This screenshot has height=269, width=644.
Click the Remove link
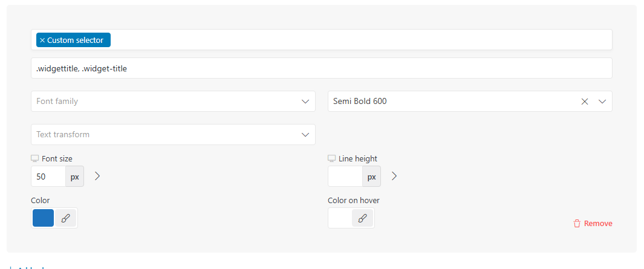[x=598, y=224]
